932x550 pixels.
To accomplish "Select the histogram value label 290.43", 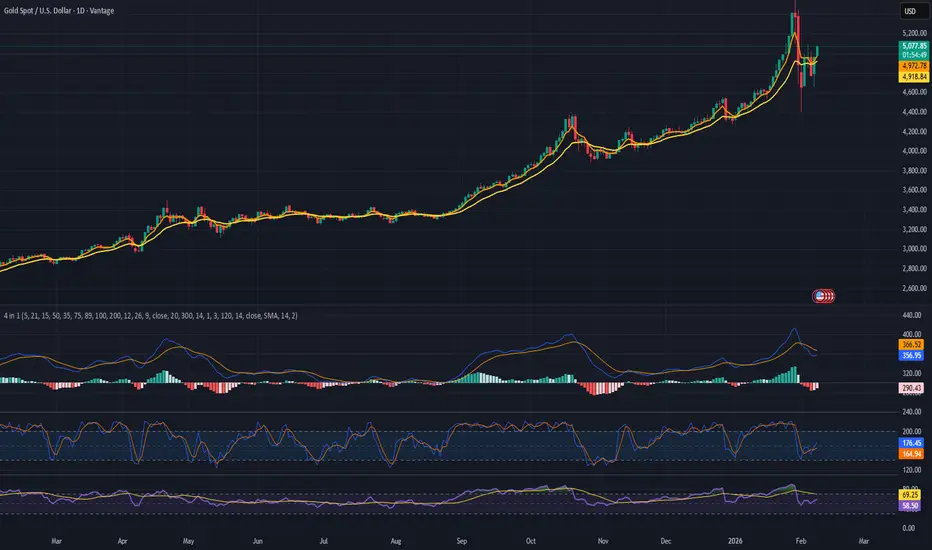I will [911, 388].
